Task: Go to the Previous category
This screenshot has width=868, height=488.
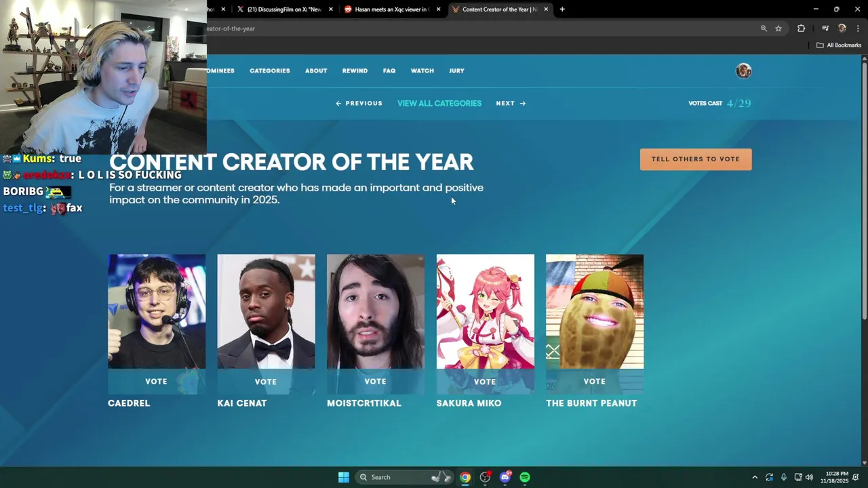Action: pos(359,104)
